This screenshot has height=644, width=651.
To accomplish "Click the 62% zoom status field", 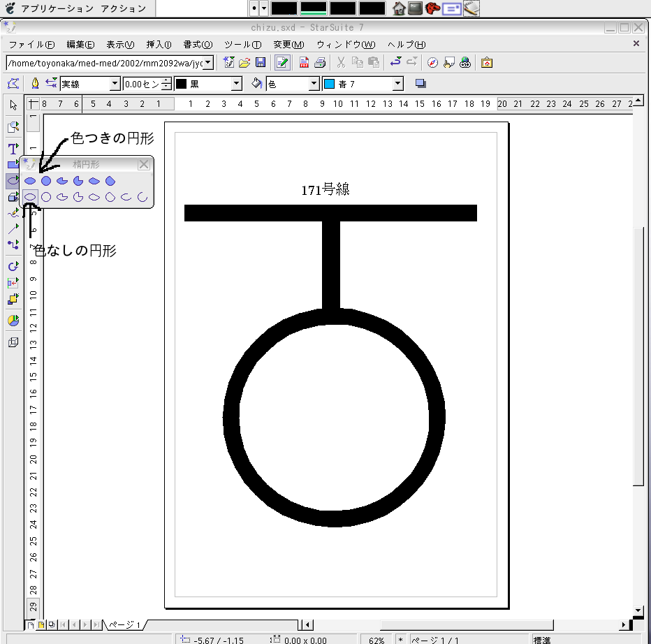I will point(376,639).
